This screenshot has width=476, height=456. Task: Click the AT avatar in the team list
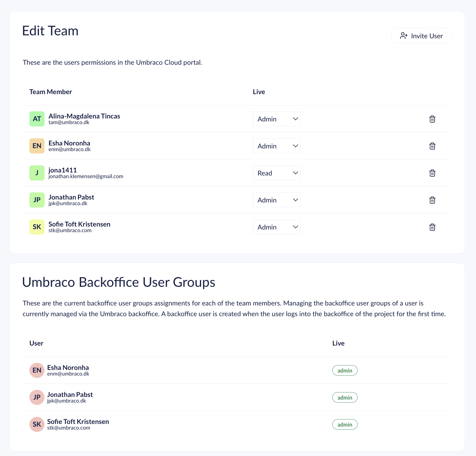tap(37, 119)
